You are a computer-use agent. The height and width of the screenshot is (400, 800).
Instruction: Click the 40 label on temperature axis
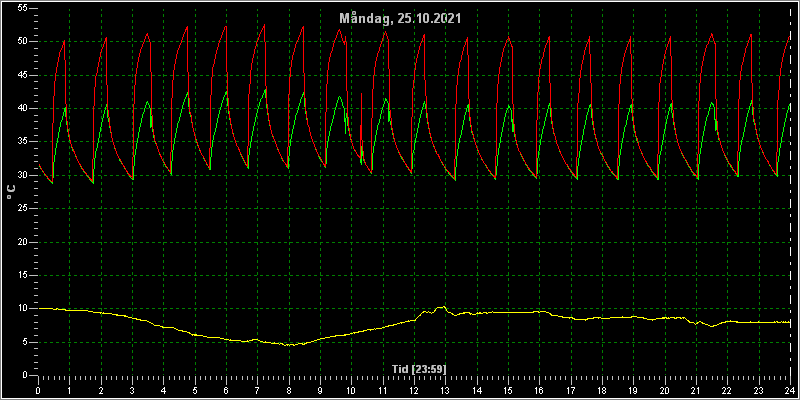[21, 109]
